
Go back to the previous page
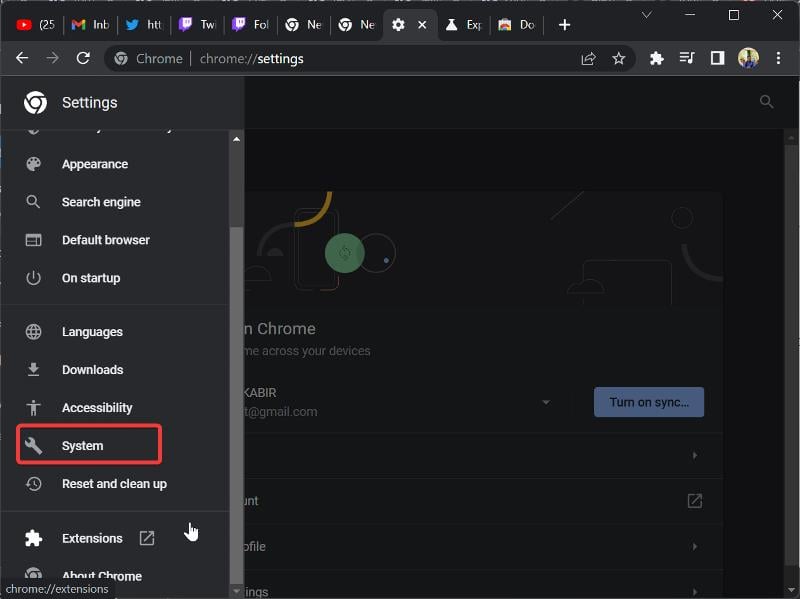[22, 58]
